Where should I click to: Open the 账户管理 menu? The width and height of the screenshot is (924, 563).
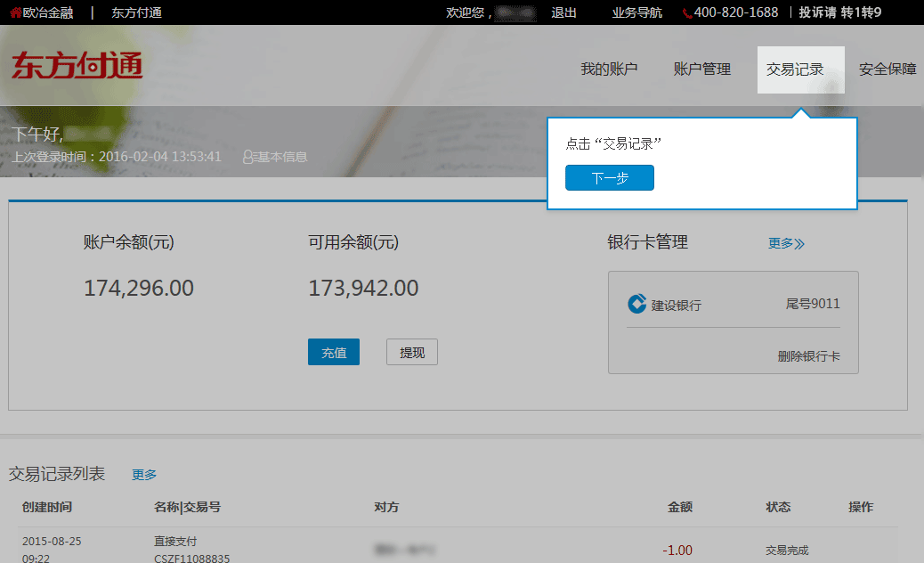(701, 69)
